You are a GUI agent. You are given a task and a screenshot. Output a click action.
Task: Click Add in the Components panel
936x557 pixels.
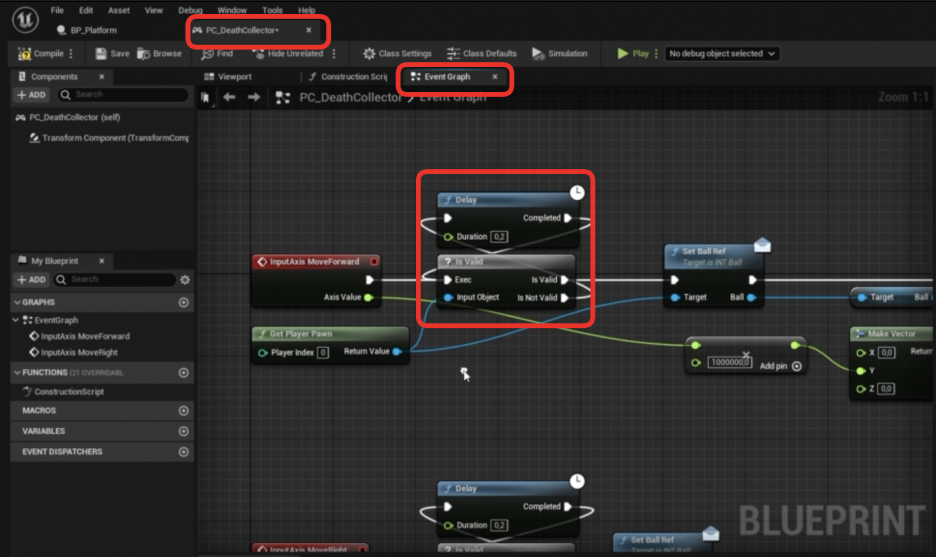(32, 95)
